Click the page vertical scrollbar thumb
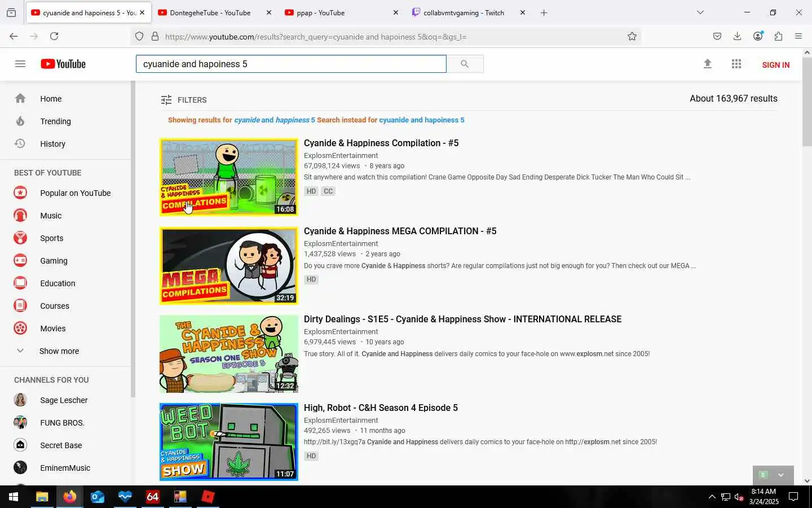The width and height of the screenshot is (812, 508). click(807, 101)
